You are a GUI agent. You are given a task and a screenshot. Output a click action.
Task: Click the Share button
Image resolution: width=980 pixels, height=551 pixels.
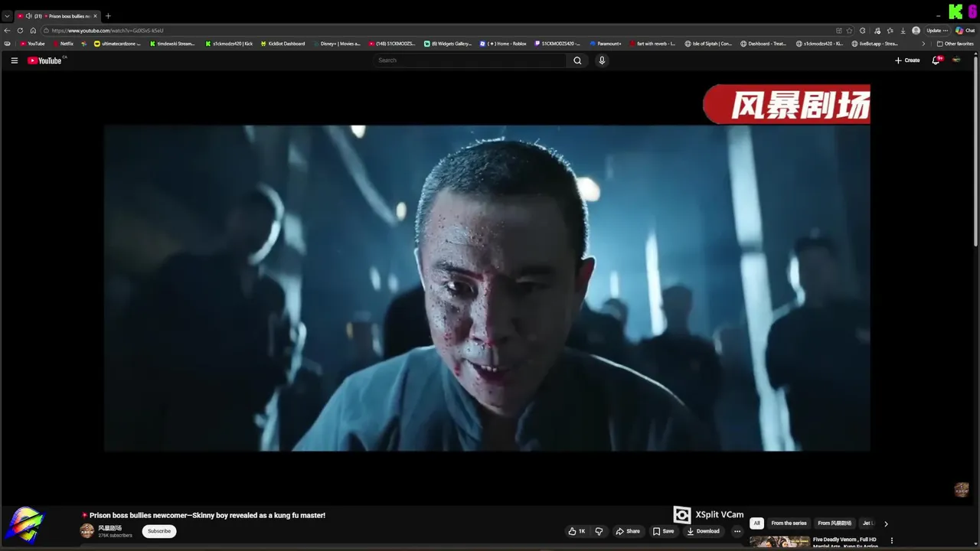pos(628,531)
